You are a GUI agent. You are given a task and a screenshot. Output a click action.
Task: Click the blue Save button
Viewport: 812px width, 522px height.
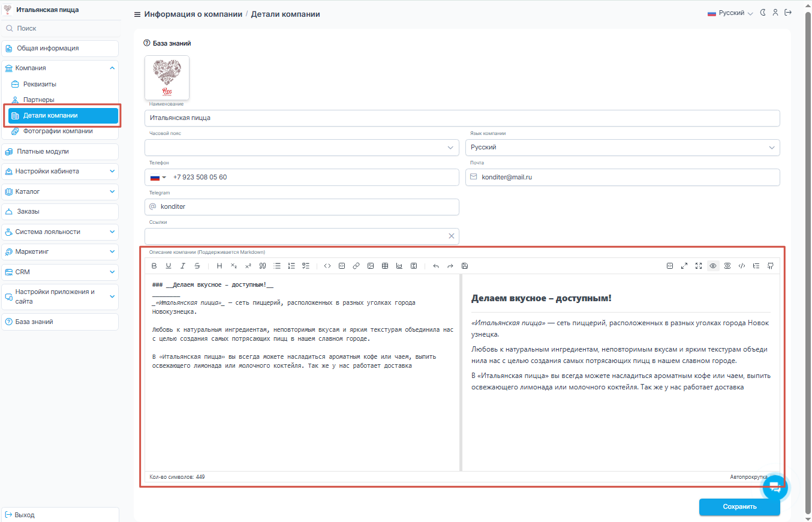(x=739, y=507)
